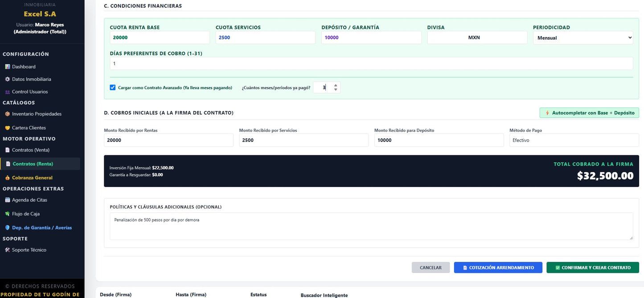Click the Soporte Técnico tools icon
644x298 pixels.
click(7, 250)
